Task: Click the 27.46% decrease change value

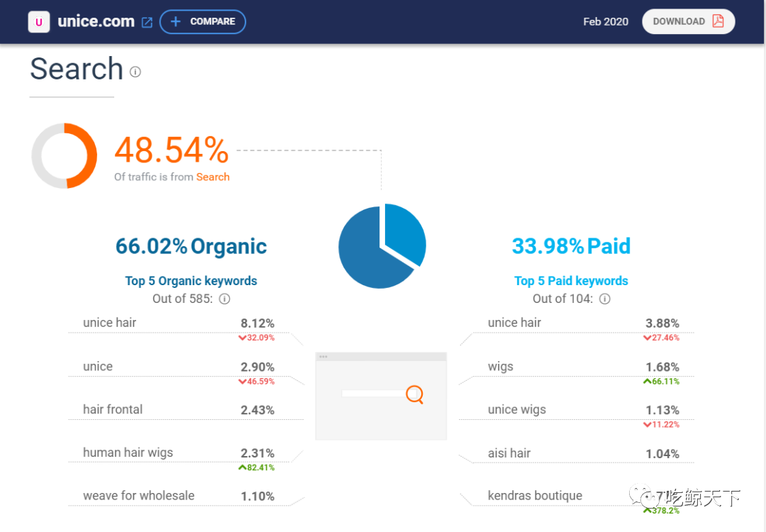Action: click(x=662, y=338)
